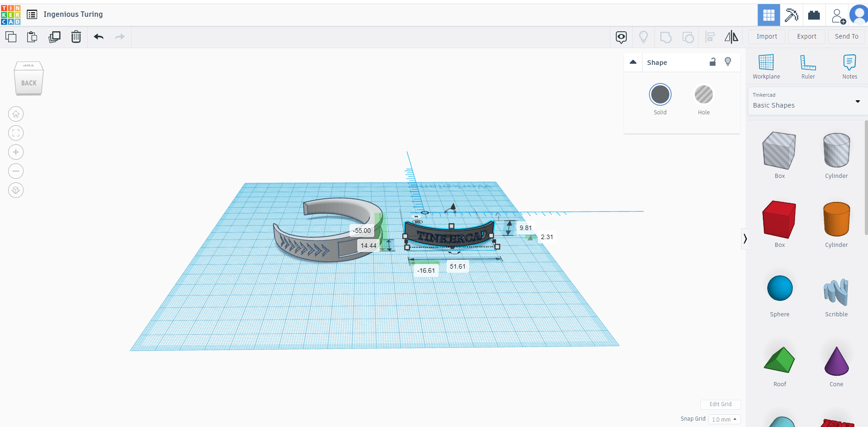
Task: Pick the green Roof shape
Action: click(x=779, y=360)
